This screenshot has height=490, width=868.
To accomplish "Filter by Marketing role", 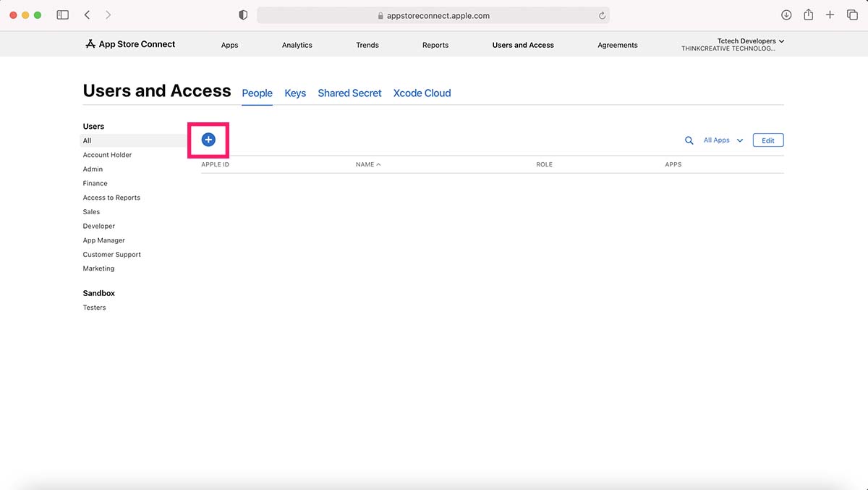I will pos(98,269).
